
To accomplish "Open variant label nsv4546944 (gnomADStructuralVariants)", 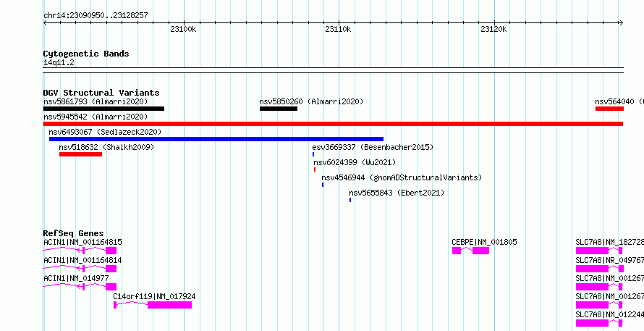I will pos(402,177).
